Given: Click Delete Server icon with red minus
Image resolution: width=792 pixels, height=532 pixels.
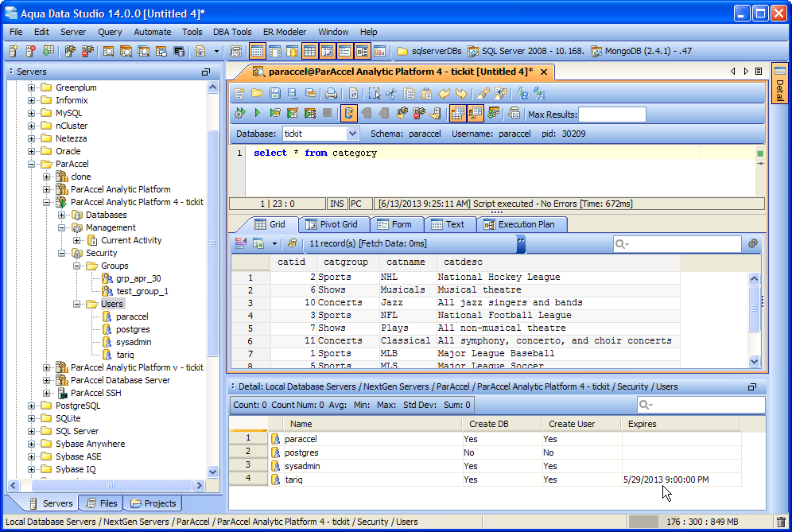Looking at the screenshot, I should [x=31, y=51].
